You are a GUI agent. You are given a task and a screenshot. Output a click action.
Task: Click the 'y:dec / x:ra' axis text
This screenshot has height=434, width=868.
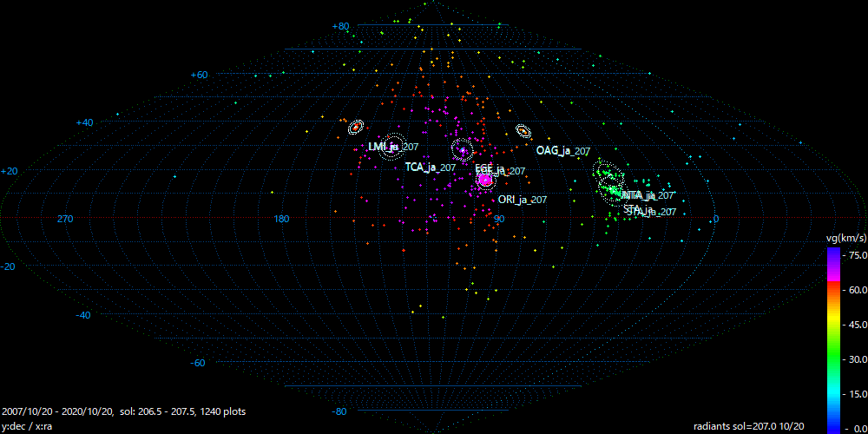(x=32, y=426)
